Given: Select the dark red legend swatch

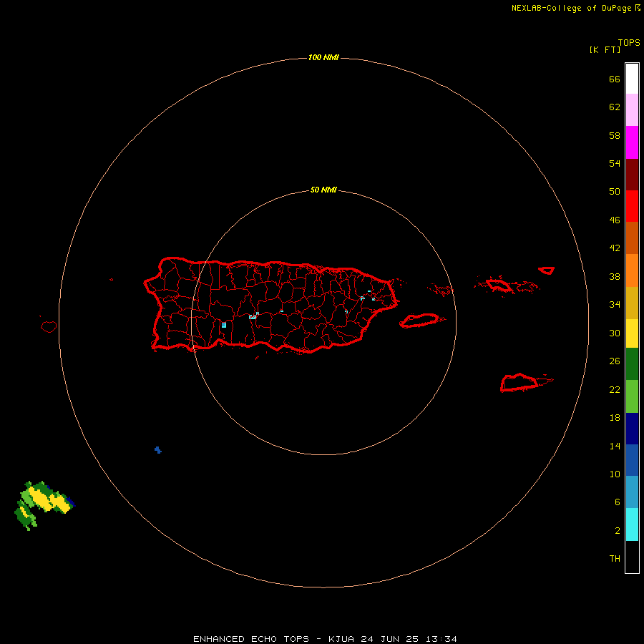Looking at the screenshot, I should (x=632, y=175).
